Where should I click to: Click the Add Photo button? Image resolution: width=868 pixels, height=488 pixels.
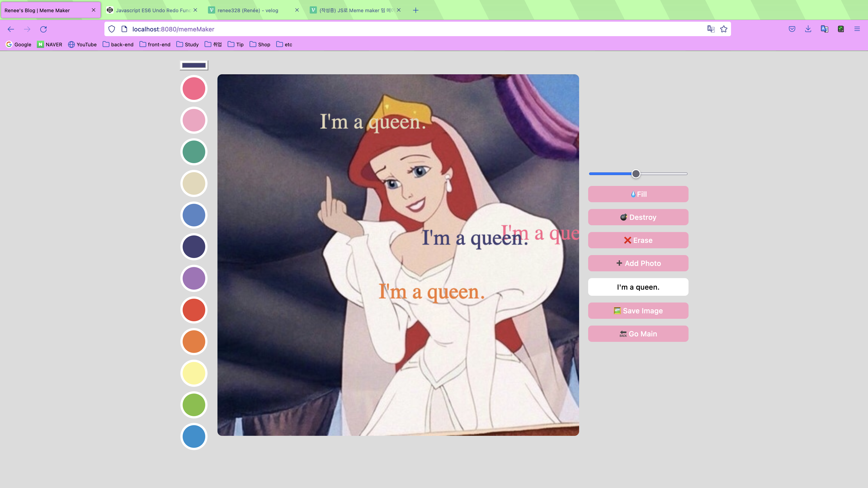click(638, 263)
